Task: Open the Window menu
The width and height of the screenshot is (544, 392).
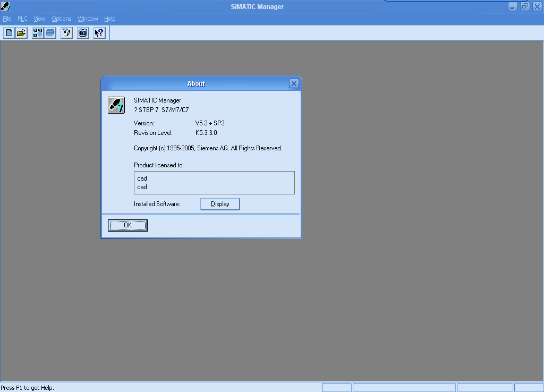Action: [88, 19]
